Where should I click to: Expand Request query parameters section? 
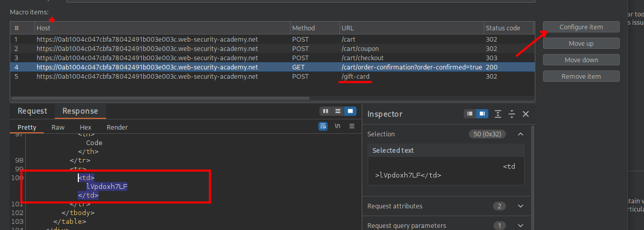coord(520,225)
